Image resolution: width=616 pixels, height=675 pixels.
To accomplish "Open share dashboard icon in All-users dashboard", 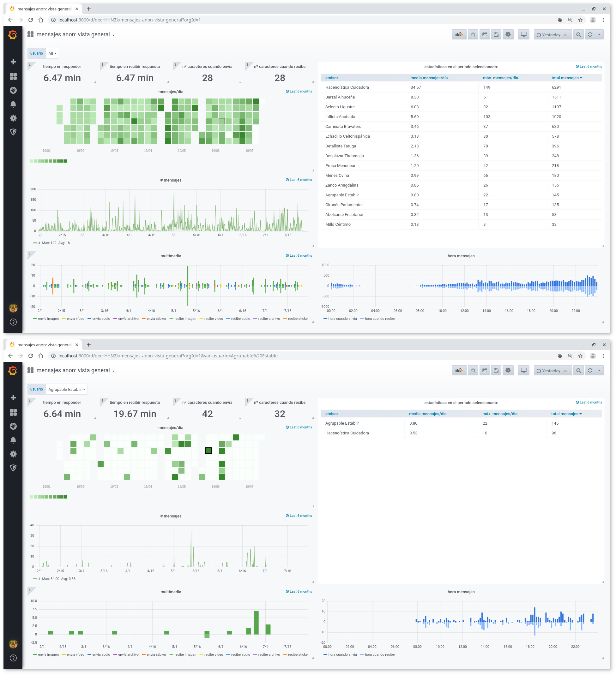I will (x=484, y=34).
